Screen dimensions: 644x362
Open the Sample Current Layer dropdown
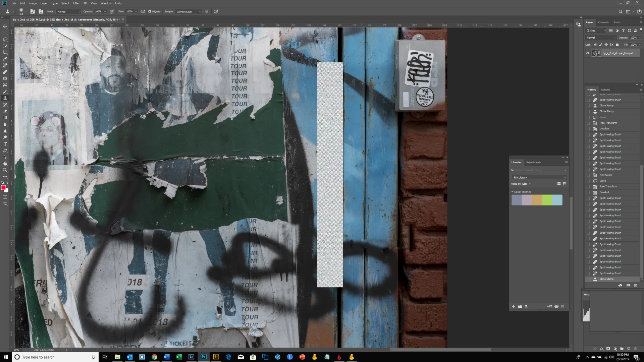tap(189, 11)
